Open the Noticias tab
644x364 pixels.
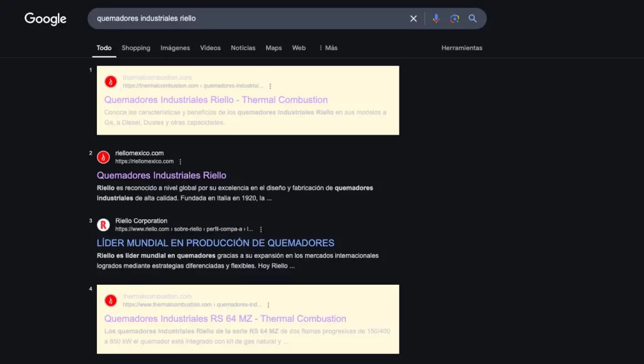click(x=243, y=48)
